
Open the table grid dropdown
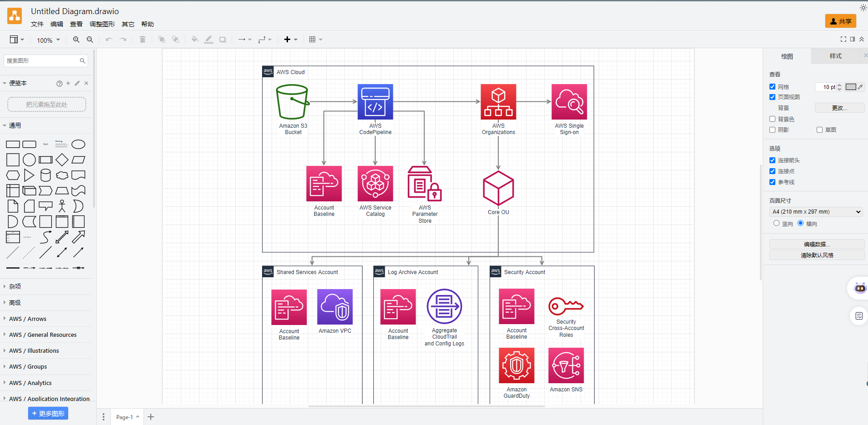[x=316, y=40]
